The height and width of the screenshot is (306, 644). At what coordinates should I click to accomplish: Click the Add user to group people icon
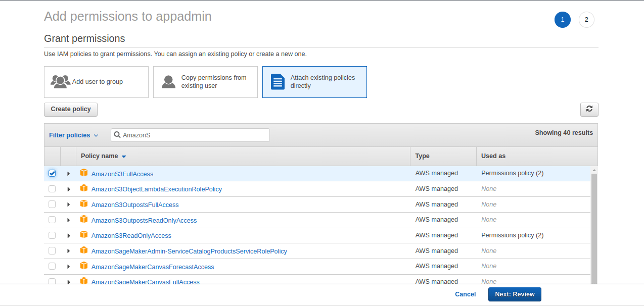[60, 82]
